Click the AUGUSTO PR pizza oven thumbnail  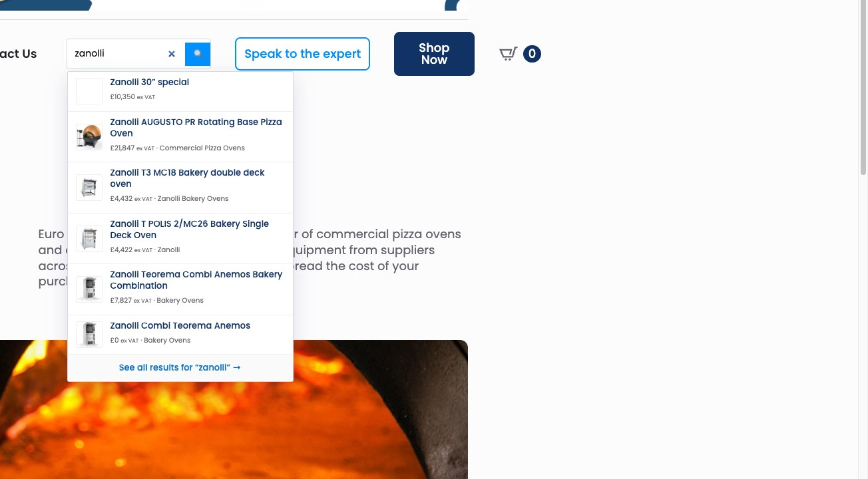click(89, 136)
